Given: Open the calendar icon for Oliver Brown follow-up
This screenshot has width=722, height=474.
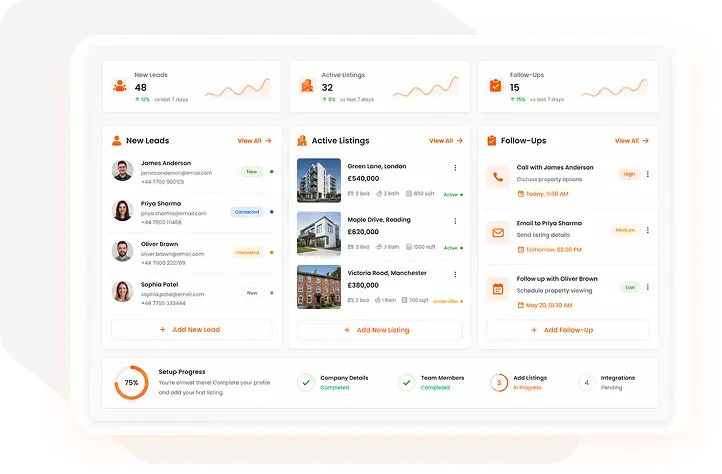Looking at the screenshot, I should [x=498, y=289].
